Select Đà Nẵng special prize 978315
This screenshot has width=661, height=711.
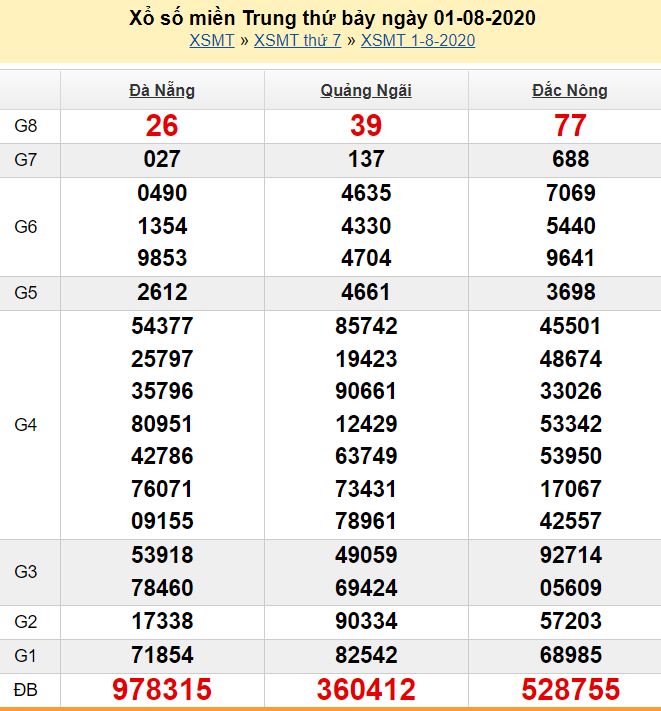(162, 690)
